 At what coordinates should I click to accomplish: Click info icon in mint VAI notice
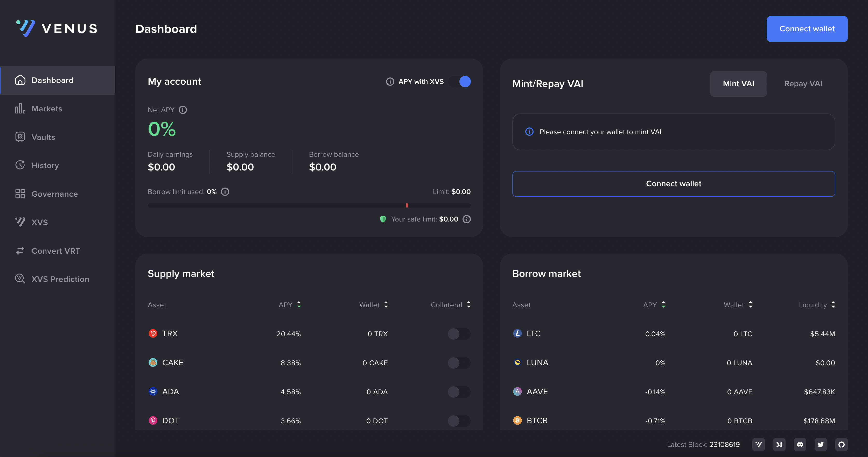point(529,132)
